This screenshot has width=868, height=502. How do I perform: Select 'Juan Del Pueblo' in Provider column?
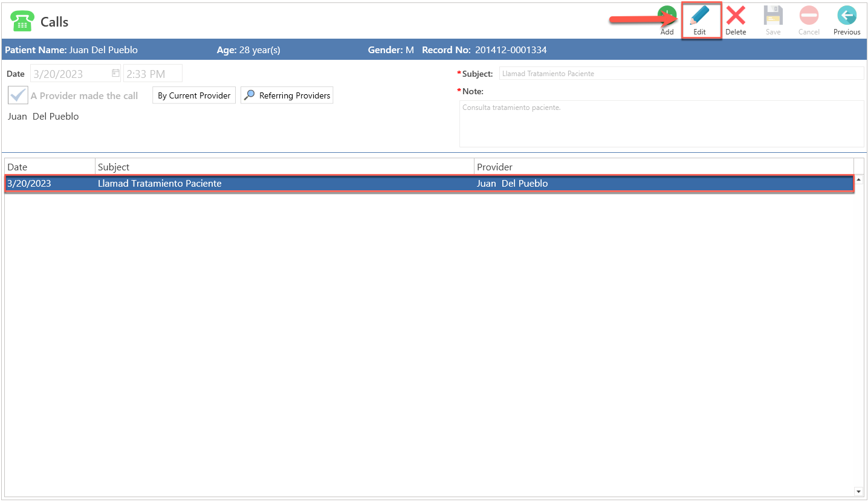point(513,184)
